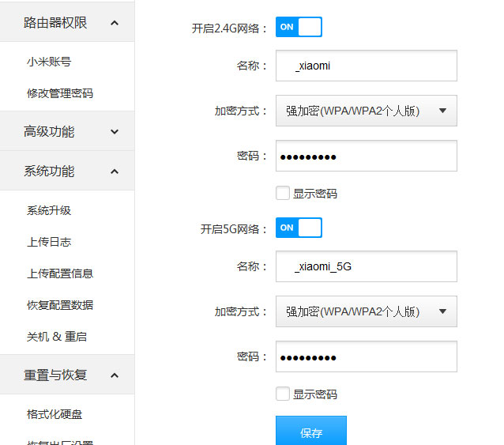504x445 pixels.
Task: Click the 2.4G network name field _xiaomi
Action: click(367, 66)
